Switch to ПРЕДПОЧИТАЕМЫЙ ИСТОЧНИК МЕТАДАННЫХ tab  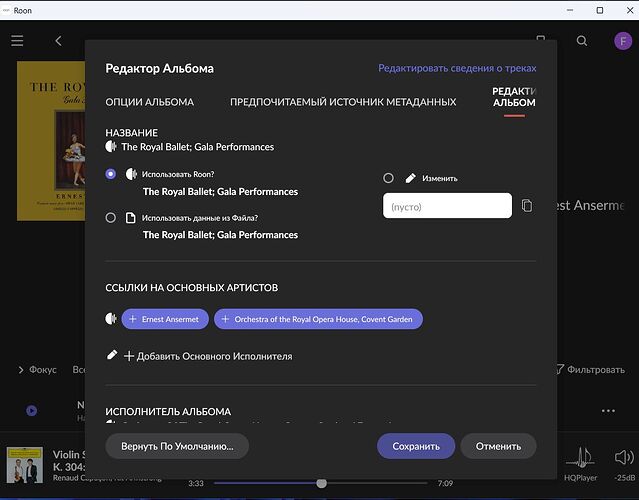click(343, 102)
